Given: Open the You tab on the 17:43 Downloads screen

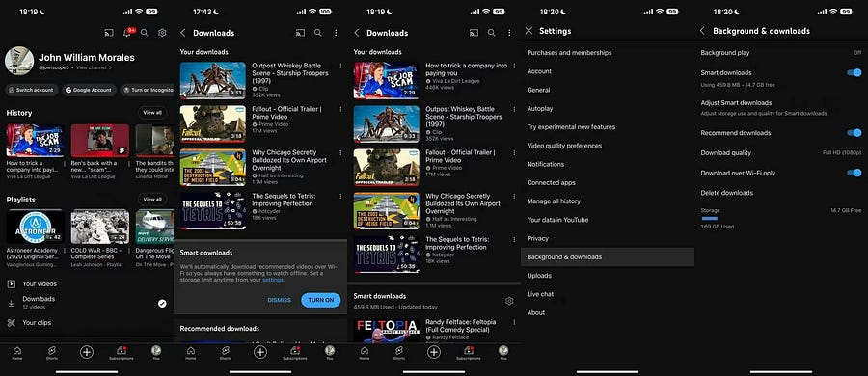Looking at the screenshot, I should (330, 353).
